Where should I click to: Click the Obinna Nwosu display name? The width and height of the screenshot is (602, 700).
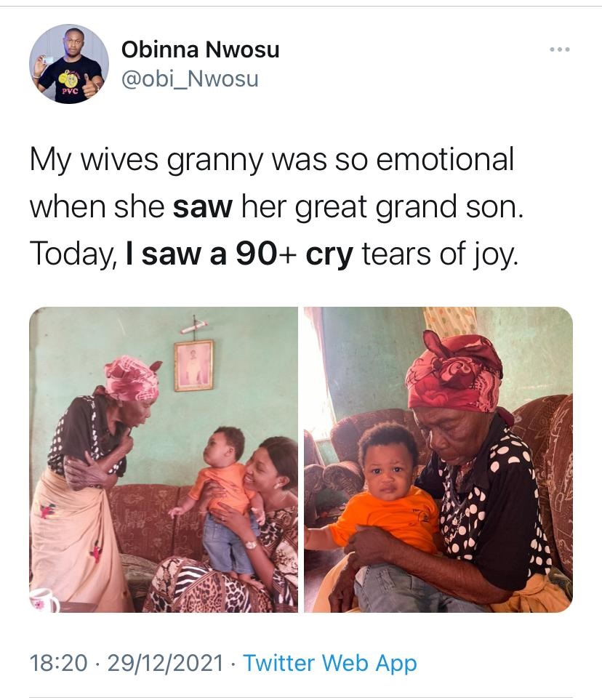[200, 49]
